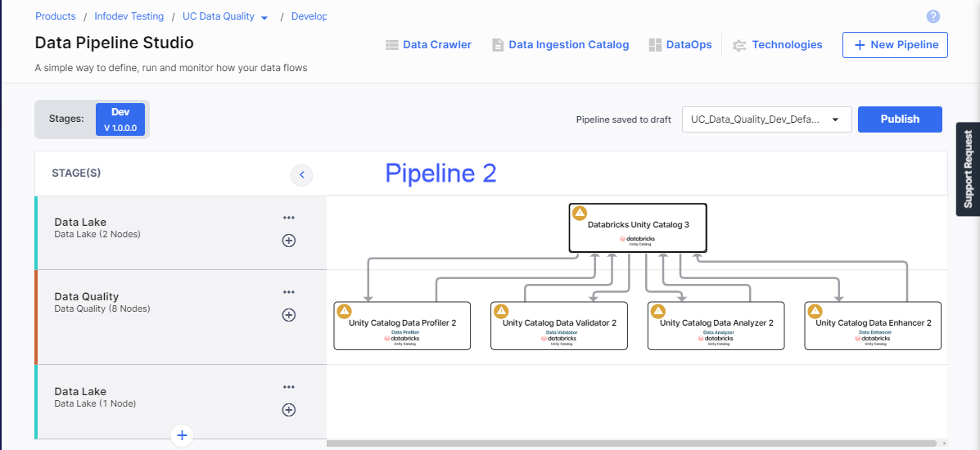Open the pipeline selector dropdown UC_Data_Quality_Dev_Defa...
This screenshot has width=980, height=450.
(x=767, y=119)
